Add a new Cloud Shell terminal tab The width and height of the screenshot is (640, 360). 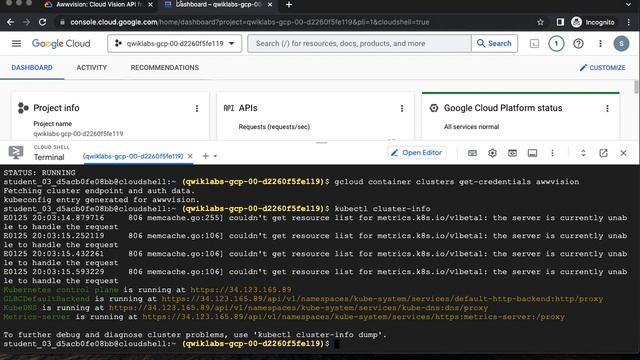205,156
